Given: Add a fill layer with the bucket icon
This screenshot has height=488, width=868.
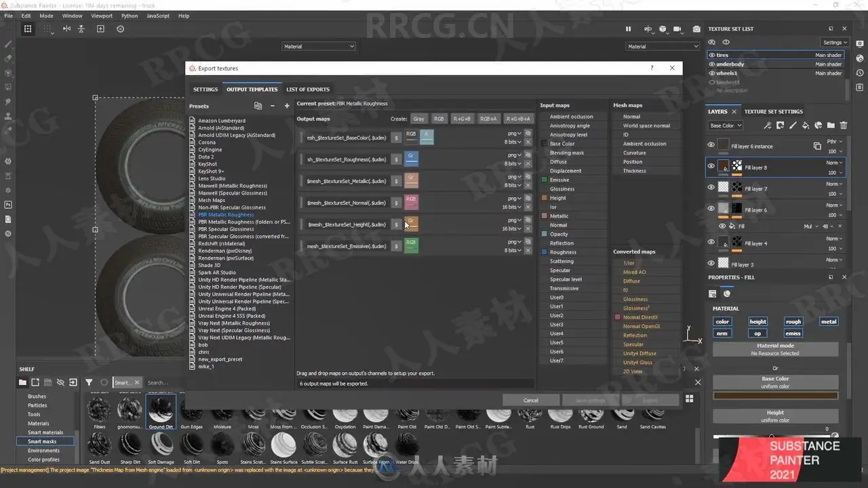Looking at the screenshot, I should pyautogui.click(x=806, y=125).
